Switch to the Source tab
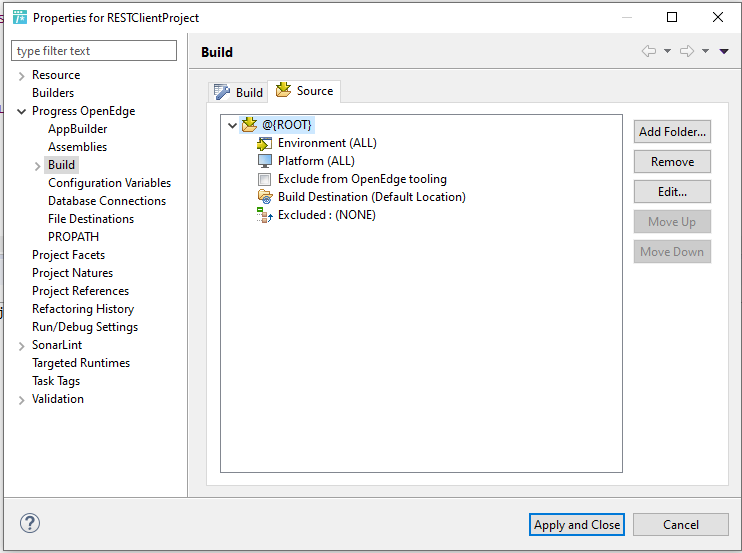 pyautogui.click(x=304, y=91)
